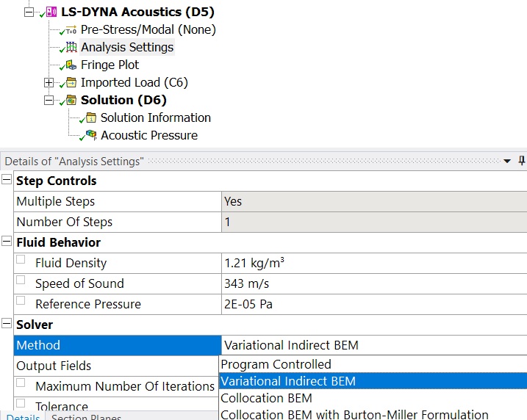
Task: Select Pre-Stress/Modal (None) tree item
Action: pyautogui.click(x=148, y=29)
